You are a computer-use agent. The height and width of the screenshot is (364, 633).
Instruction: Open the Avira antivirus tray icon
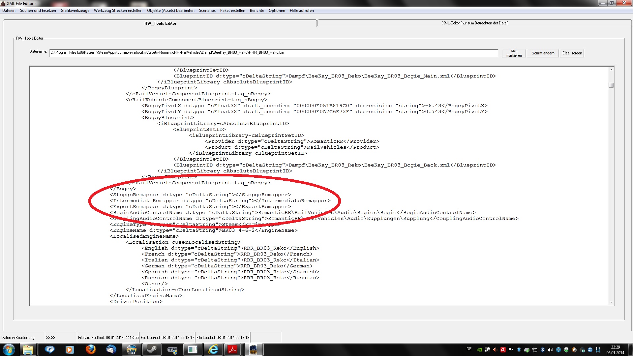tap(503, 350)
